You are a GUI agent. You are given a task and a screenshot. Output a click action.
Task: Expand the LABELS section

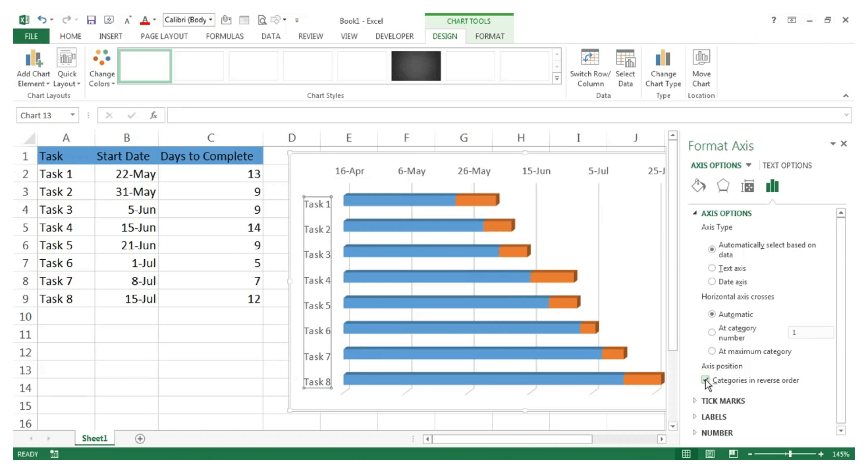point(713,417)
